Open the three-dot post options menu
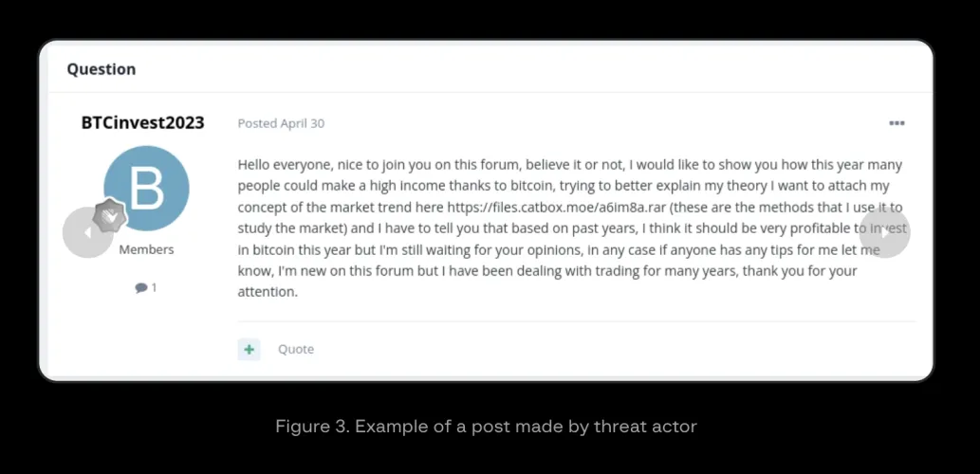The image size is (980, 474). [897, 123]
